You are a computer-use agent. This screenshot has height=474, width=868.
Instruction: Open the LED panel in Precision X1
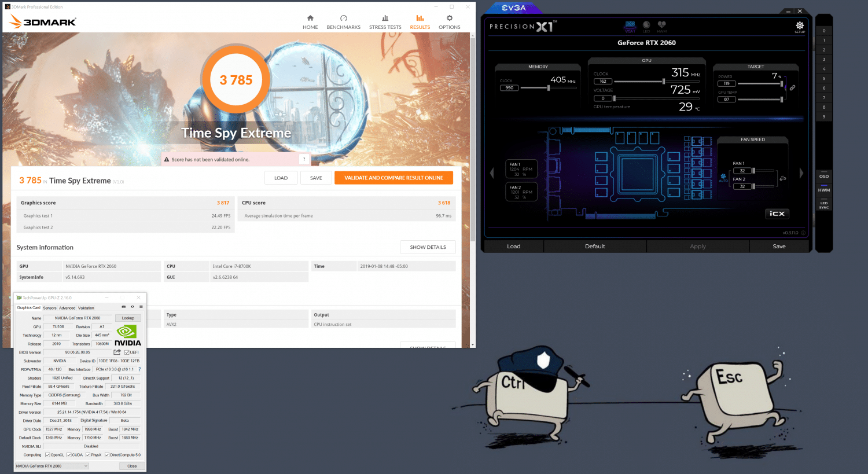pos(646,27)
